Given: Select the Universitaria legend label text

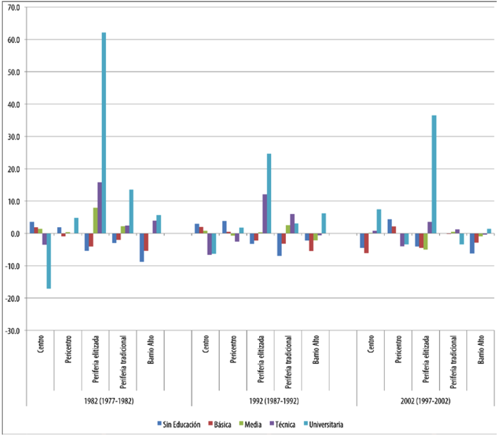Looking at the screenshot, I should [326, 424].
